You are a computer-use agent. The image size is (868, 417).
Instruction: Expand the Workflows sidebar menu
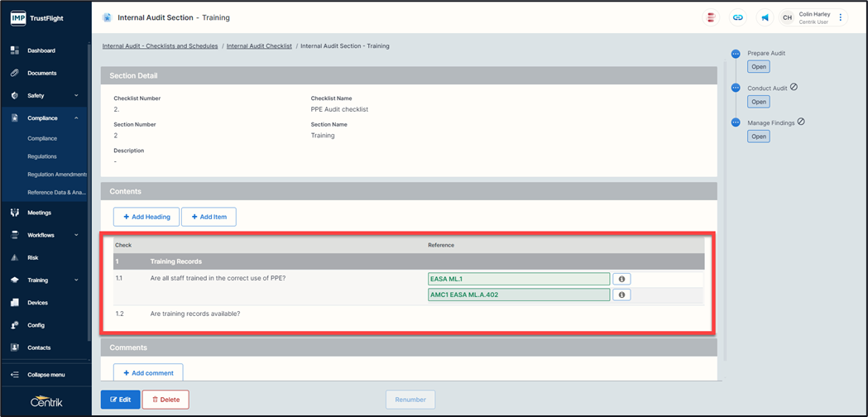click(x=77, y=235)
